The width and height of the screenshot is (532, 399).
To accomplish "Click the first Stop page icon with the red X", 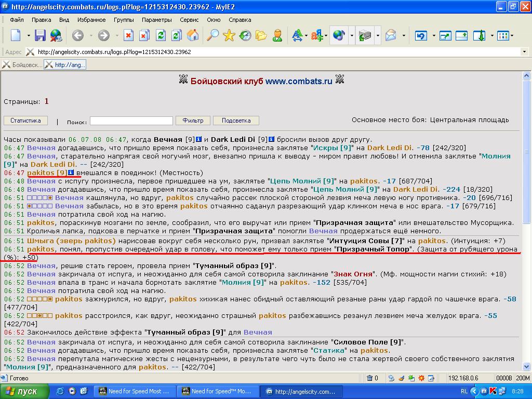I will (x=129, y=35).
